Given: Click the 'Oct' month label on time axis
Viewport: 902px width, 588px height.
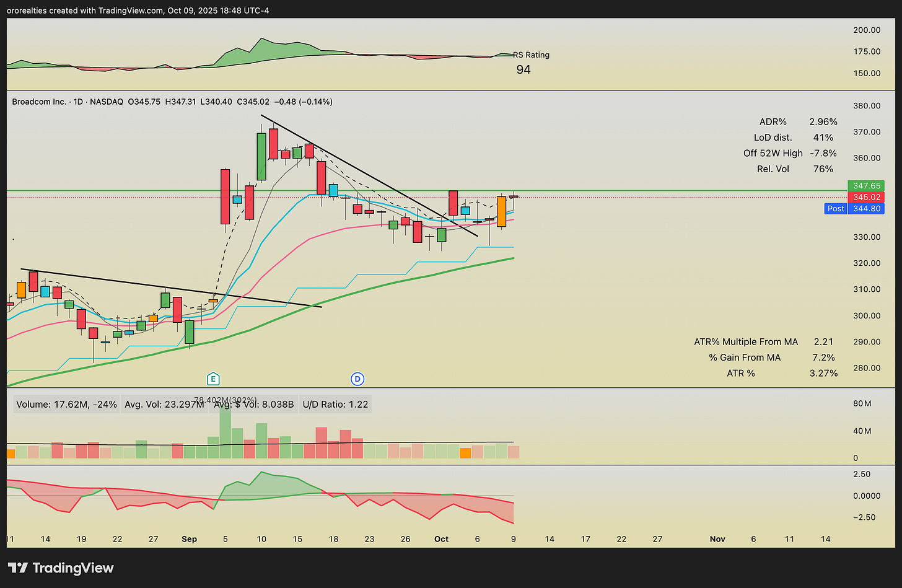Looking at the screenshot, I should [442, 539].
